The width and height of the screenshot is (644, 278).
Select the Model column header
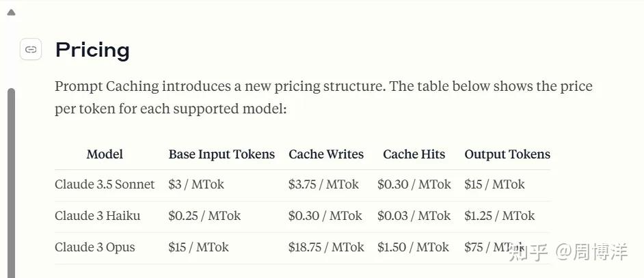click(105, 154)
